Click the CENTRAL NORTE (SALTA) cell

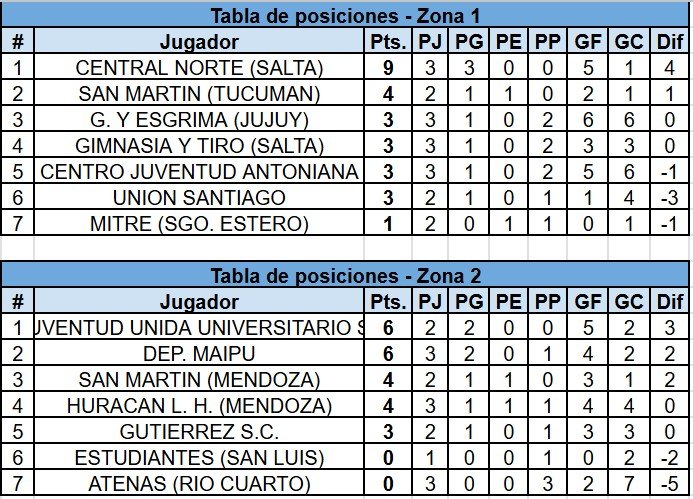199,68
